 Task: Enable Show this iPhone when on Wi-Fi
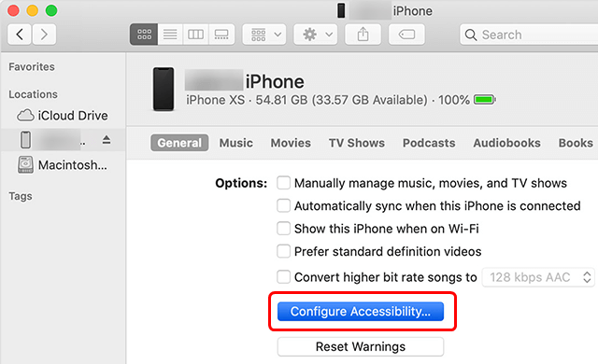tap(283, 229)
